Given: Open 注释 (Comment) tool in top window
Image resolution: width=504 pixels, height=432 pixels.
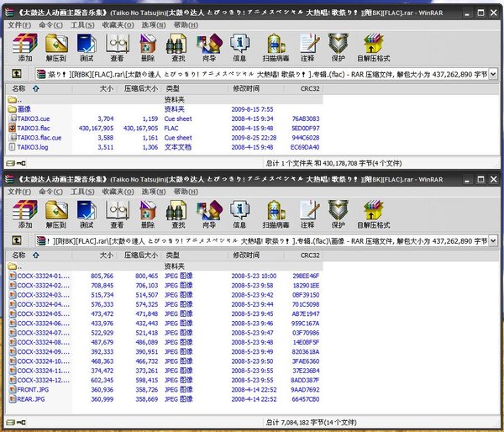Looking at the screenshot, I should coord(308,48).
